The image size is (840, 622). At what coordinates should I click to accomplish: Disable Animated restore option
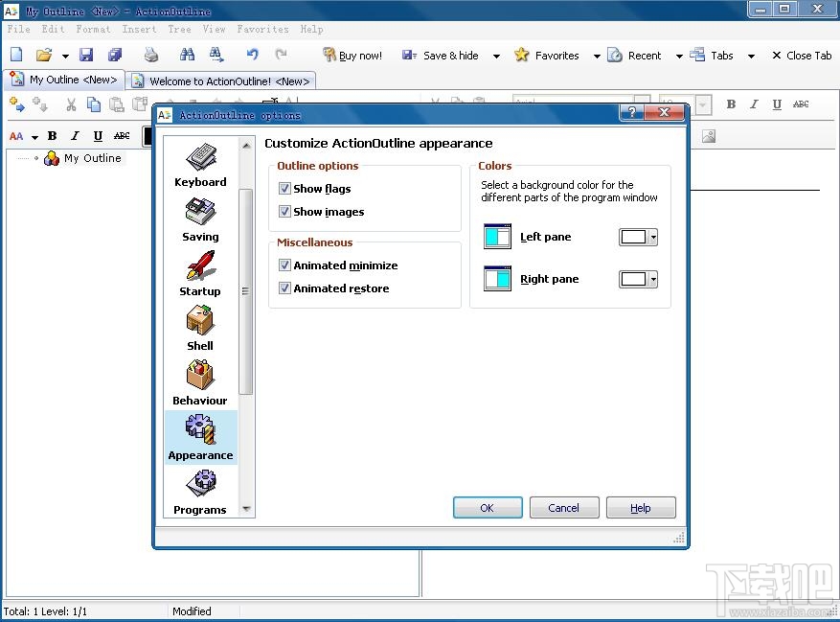(x=284, y=288)
